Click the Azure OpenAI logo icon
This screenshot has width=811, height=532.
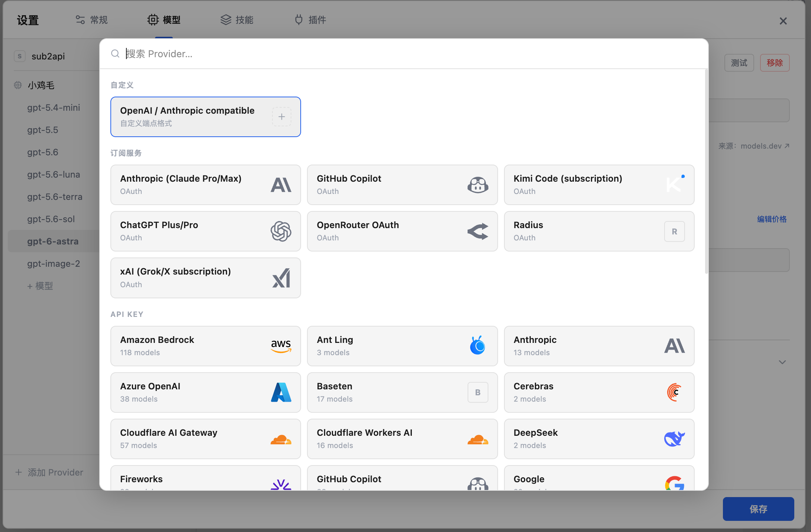[281, 392]
